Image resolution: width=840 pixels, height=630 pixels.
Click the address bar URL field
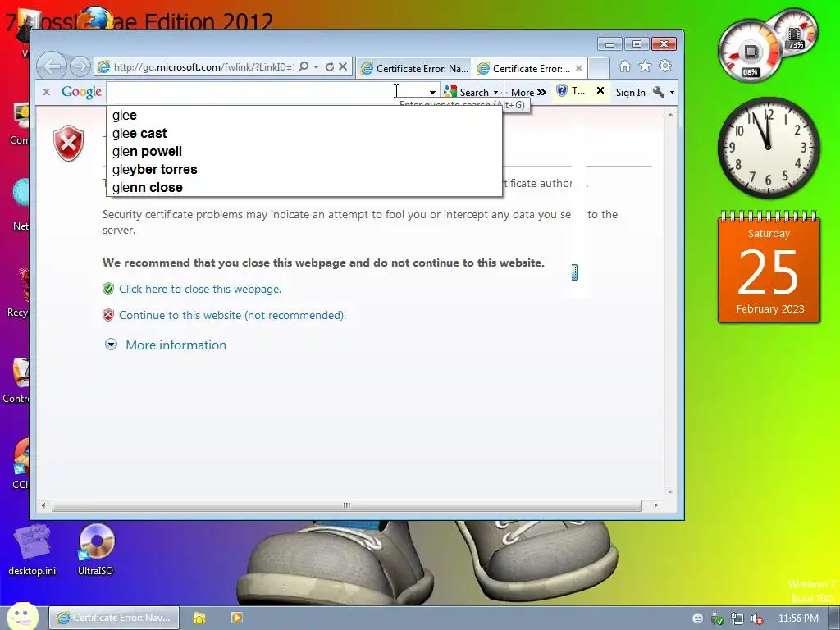pyautogui.click(x=203, y=67)
